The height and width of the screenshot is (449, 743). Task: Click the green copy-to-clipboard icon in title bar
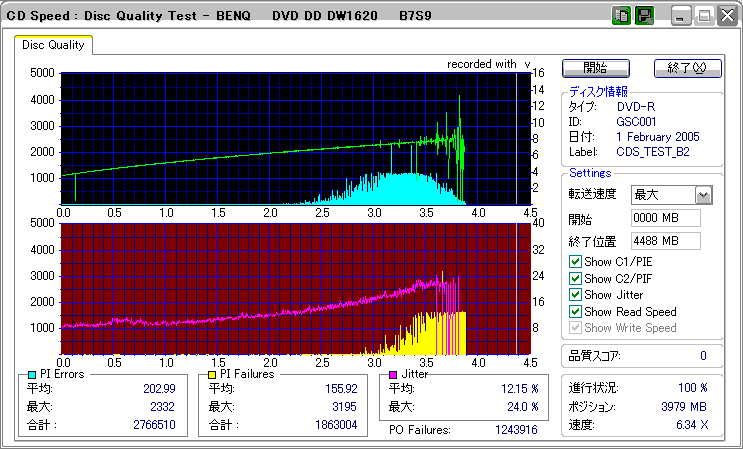[621, 16]
